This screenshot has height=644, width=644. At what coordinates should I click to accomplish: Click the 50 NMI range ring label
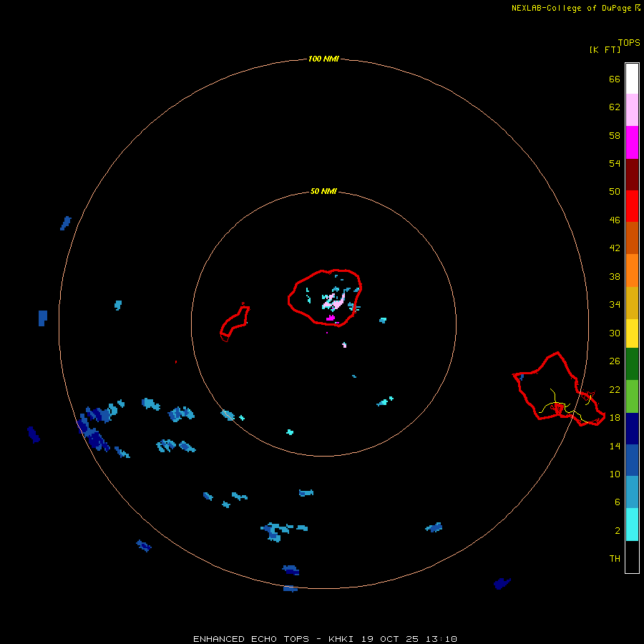tap(323, 191)
